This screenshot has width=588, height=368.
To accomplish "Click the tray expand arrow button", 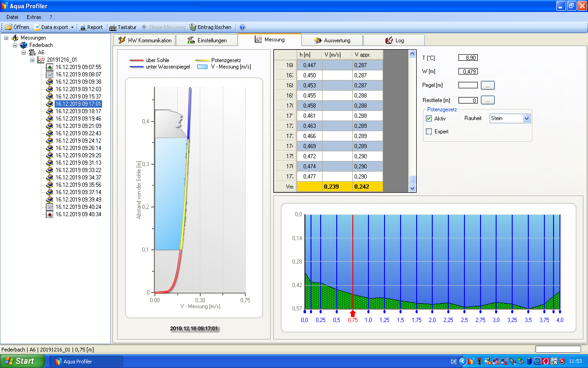I will click(463, 362).
